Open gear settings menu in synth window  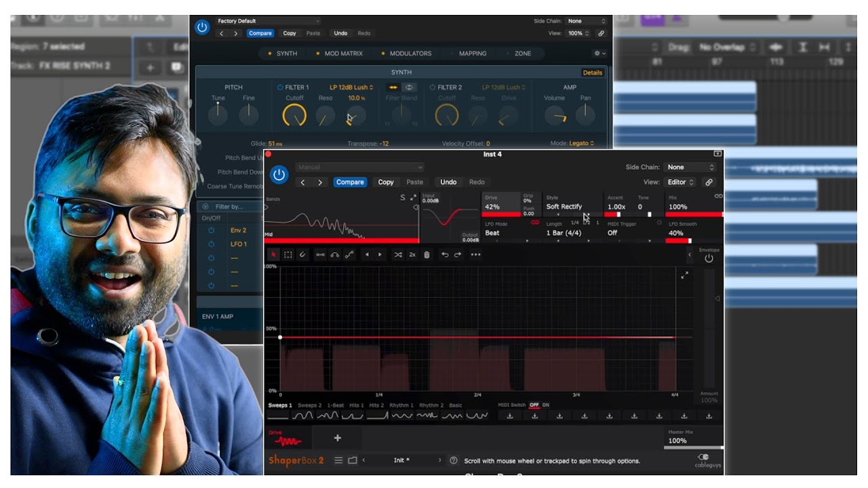click(599, 53)
